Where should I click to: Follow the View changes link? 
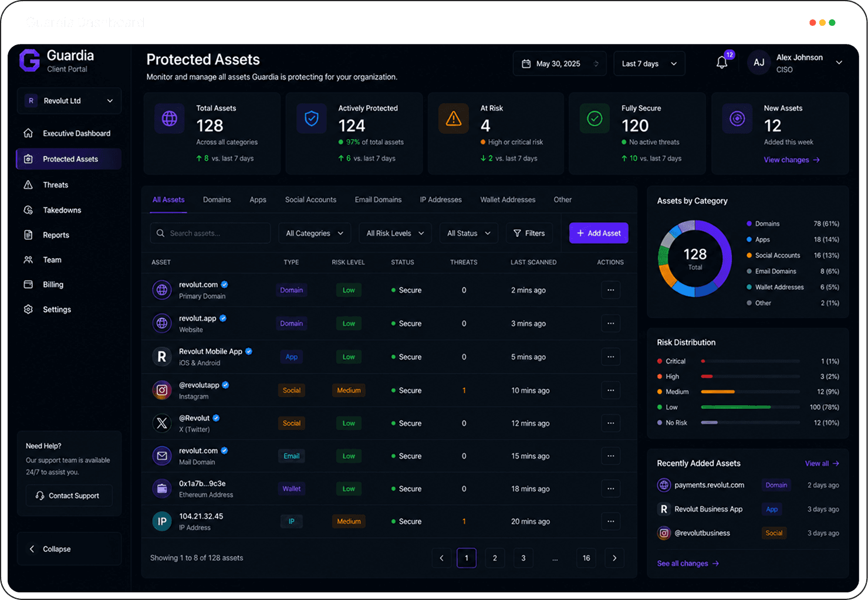[x=792, y=160]
